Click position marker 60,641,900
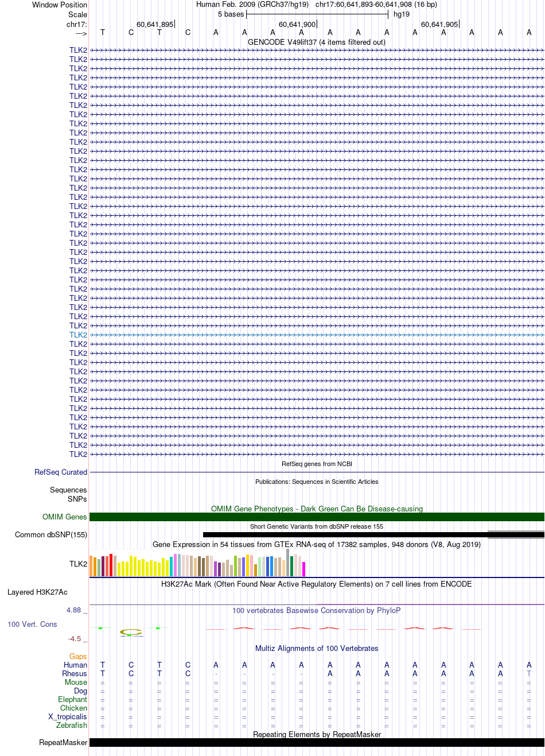545x756 pixels. coord(297,24)
